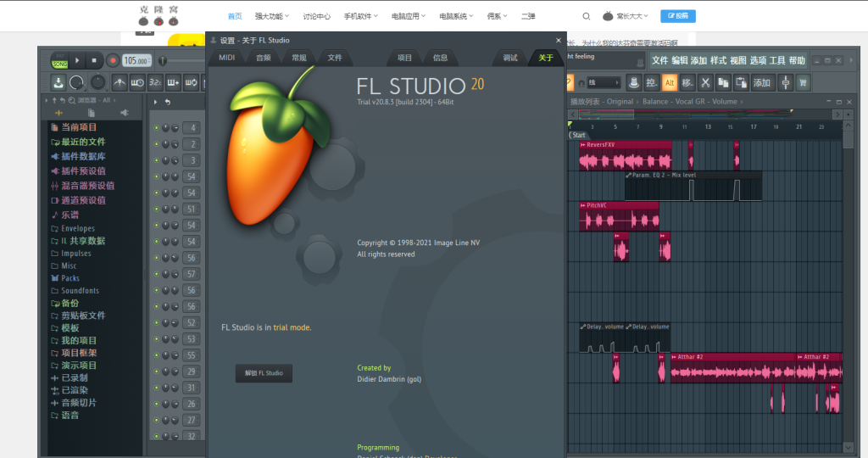Open the 线 snap dropdown
The height and width of the screenshot is (458, 868).
[x=604, y=83]
